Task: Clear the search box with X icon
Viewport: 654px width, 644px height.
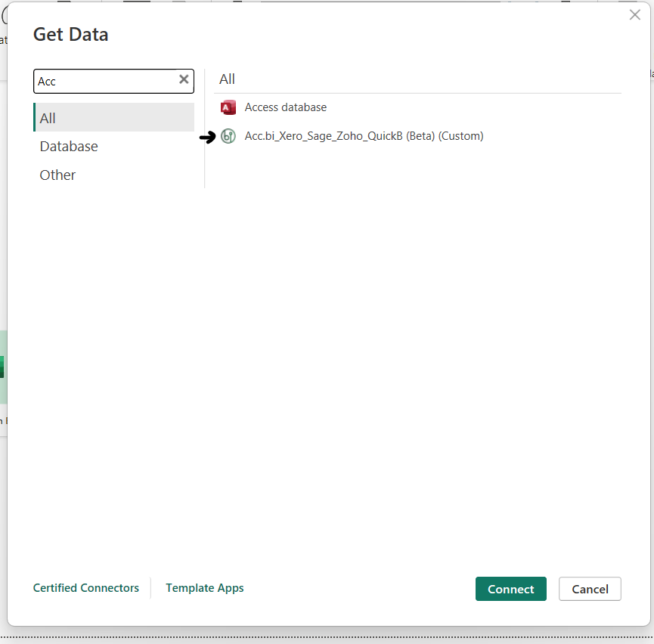Action: coord(184,79)
